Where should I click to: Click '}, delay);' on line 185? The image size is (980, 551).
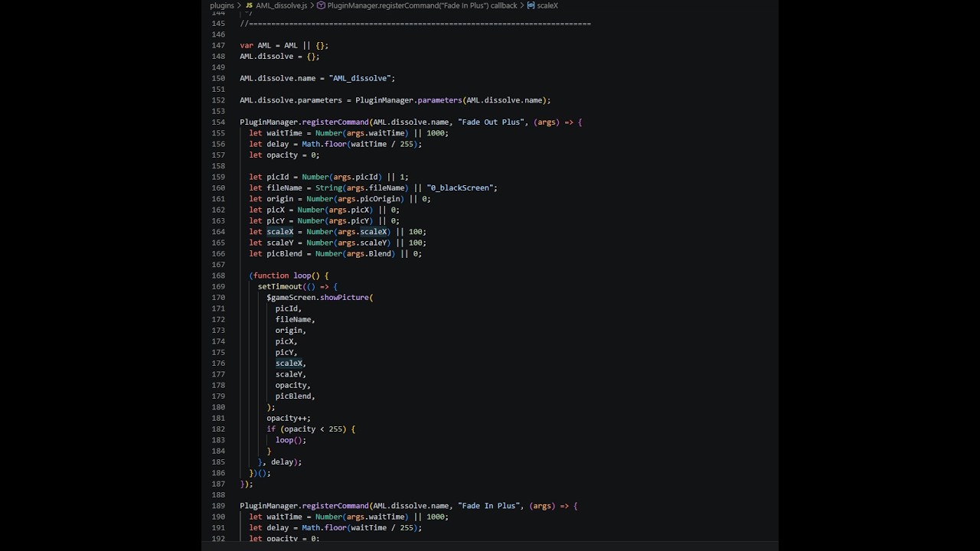point(279,462)
